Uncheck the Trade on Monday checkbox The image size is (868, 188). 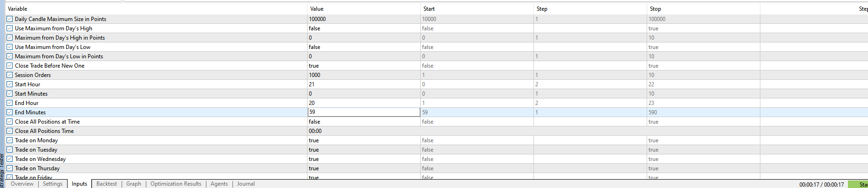pyautogui.click(x=10, y=140)
